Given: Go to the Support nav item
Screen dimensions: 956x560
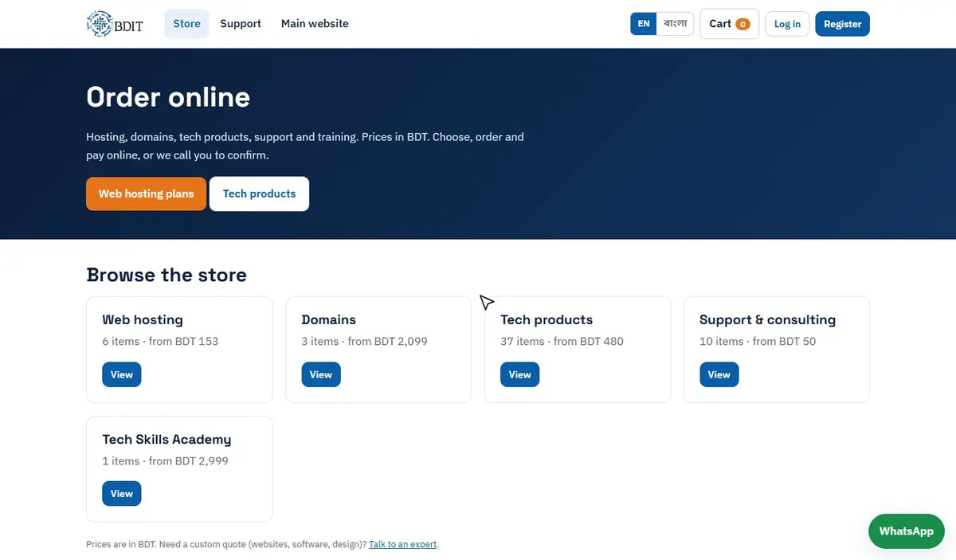Looking at the screenshot, I should [241, 24].
